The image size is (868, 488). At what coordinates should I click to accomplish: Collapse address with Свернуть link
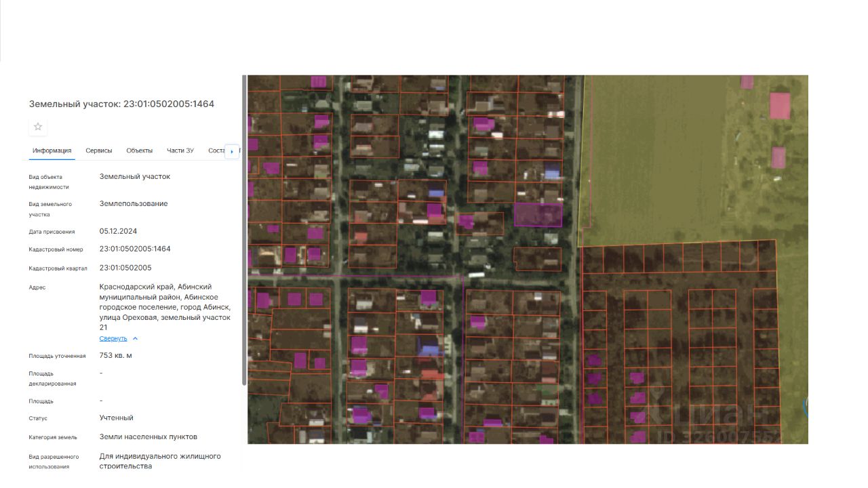[113, 338]
